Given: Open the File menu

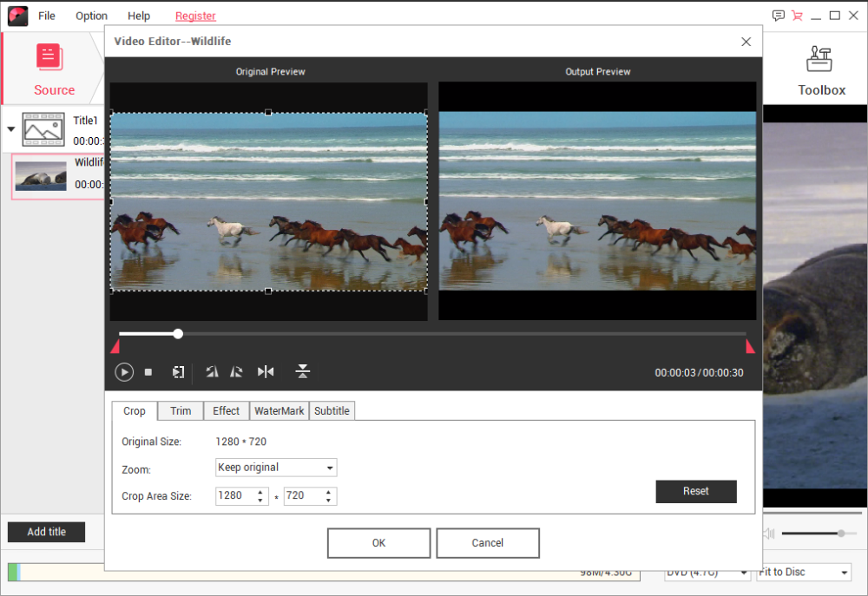Looking at the screenshot, I should point(47,16).
